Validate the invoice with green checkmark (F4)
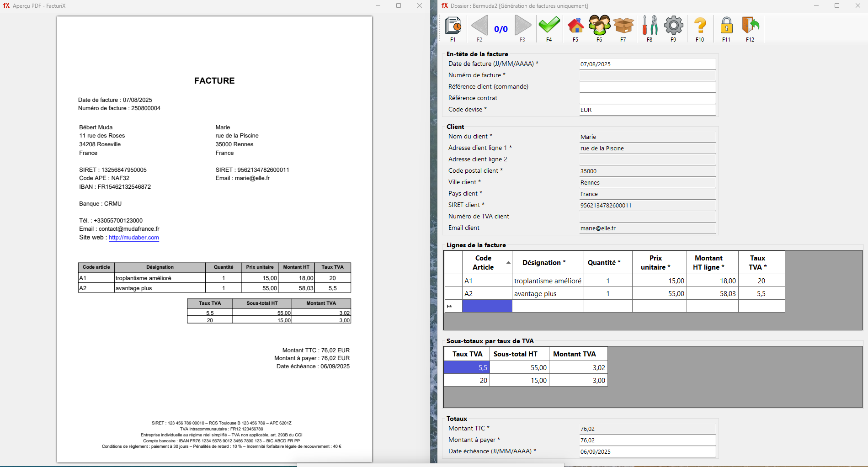This screenshot has width=868, height=467. click(x=549, y=25)
